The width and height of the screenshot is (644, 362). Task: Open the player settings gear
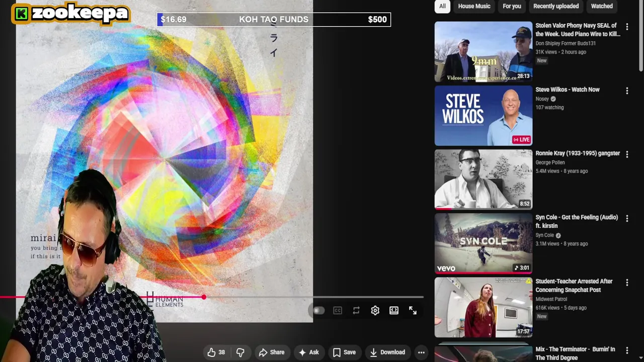[375, 311]
